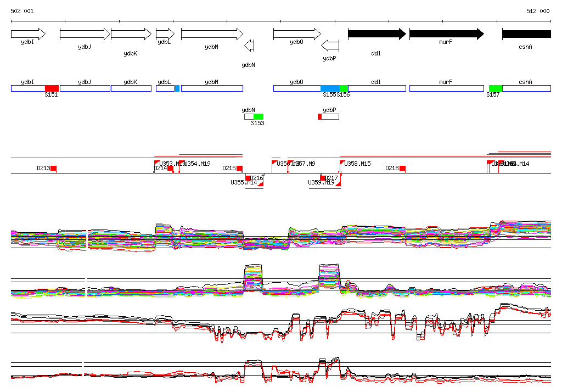Viewport: 562px width, 392px height.
Task: Click the U358.M15 upshift flag
Action: (342, 163)
